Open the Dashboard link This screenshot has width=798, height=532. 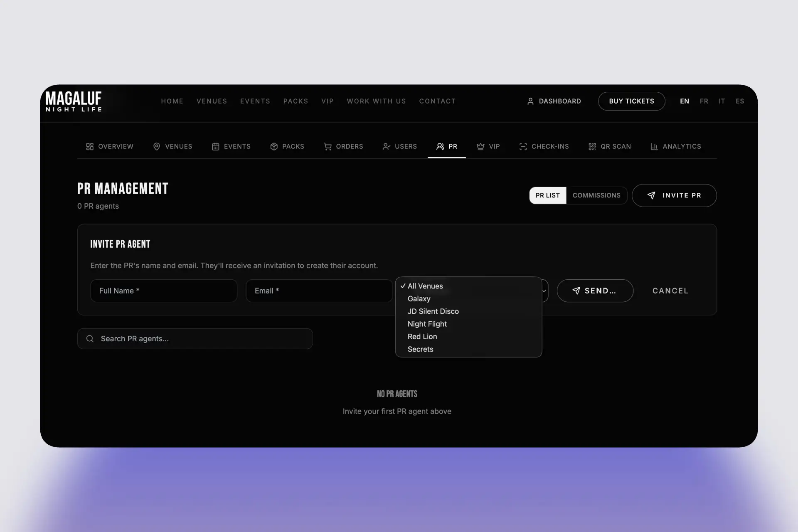pos(554,101)
